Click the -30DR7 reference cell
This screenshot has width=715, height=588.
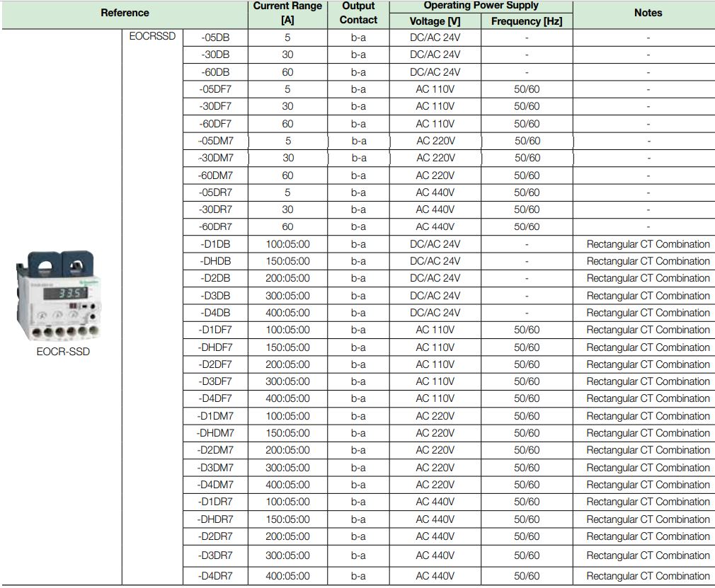(x=215, y=209)
